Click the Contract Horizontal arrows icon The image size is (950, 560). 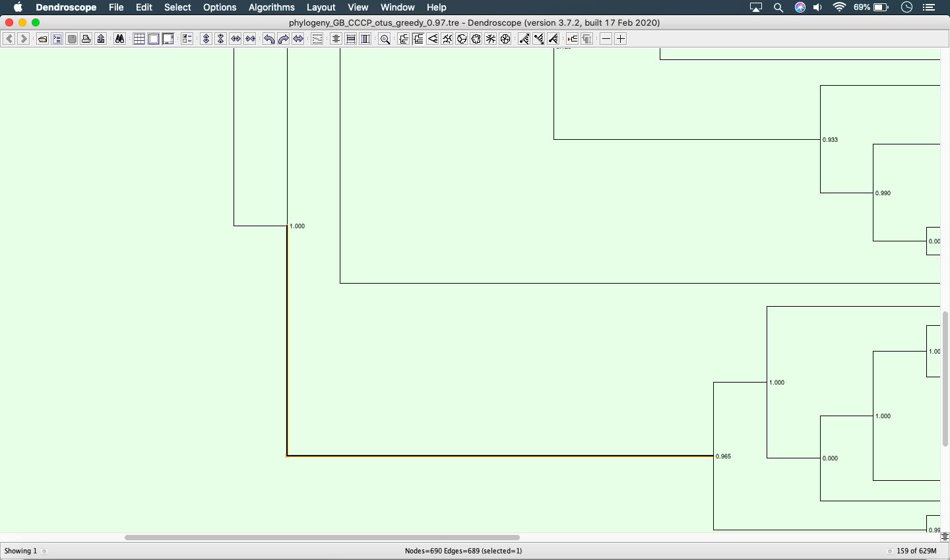click(x=250, y=39)
